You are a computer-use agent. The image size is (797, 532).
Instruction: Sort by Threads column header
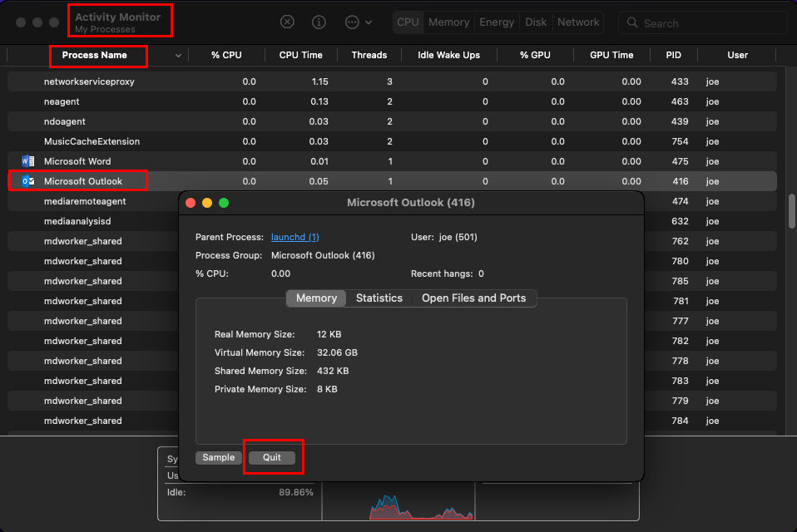click(369, 55)
